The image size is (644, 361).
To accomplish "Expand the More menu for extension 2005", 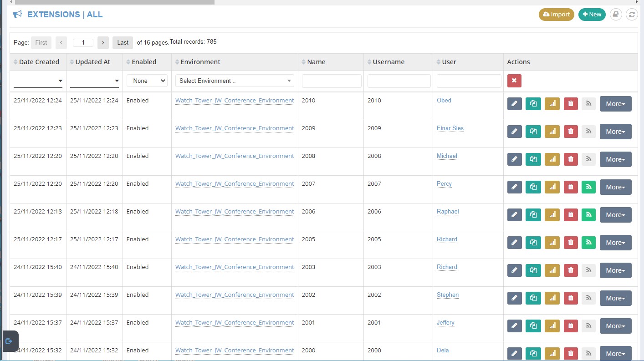I will pyautogui.click(x=615, y=243).
